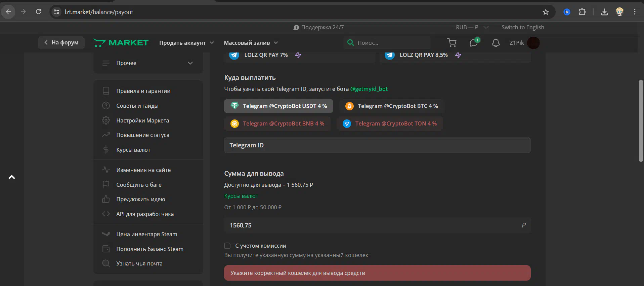Open the RUB — ₽ currency selector
The width and height of the screenshot is (644, 286).
(x=472, y=27)
